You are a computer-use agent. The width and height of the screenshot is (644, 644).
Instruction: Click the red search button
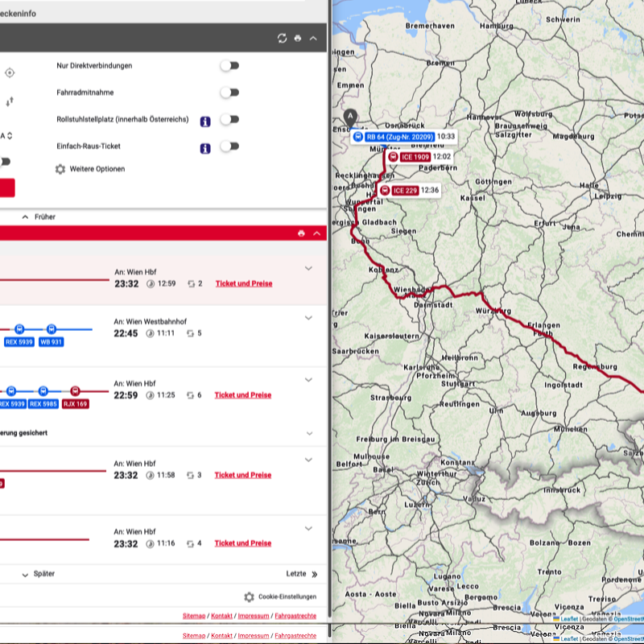[x=6, y=188]
